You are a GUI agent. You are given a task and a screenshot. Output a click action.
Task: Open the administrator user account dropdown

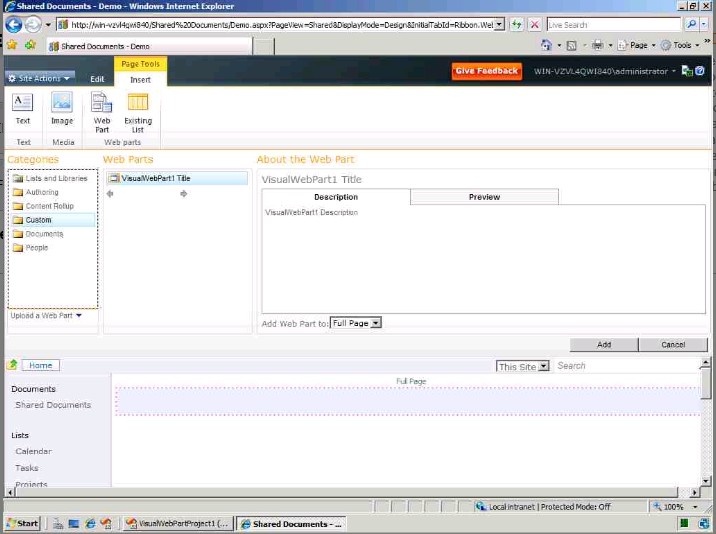pos(605,71)
